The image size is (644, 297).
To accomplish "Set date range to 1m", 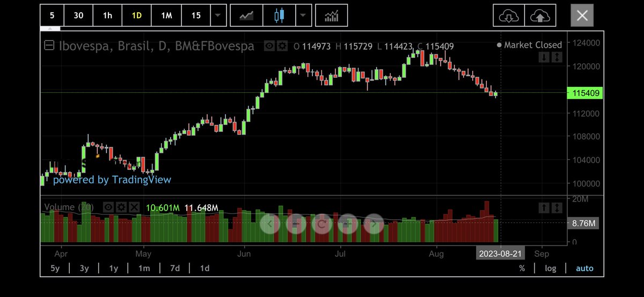I will (x=144, y=268).
